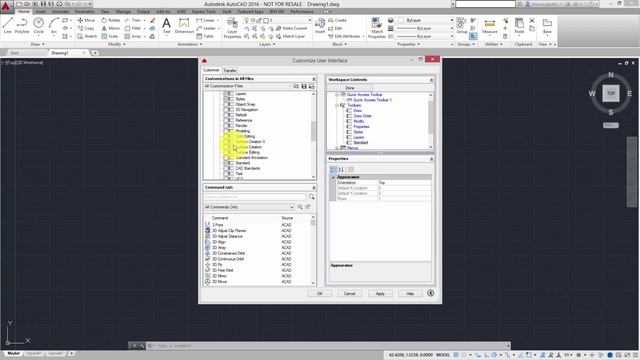This screenshot has width=640, height=360.
Task: Select the Dimension tool
Action: point(184,26)
